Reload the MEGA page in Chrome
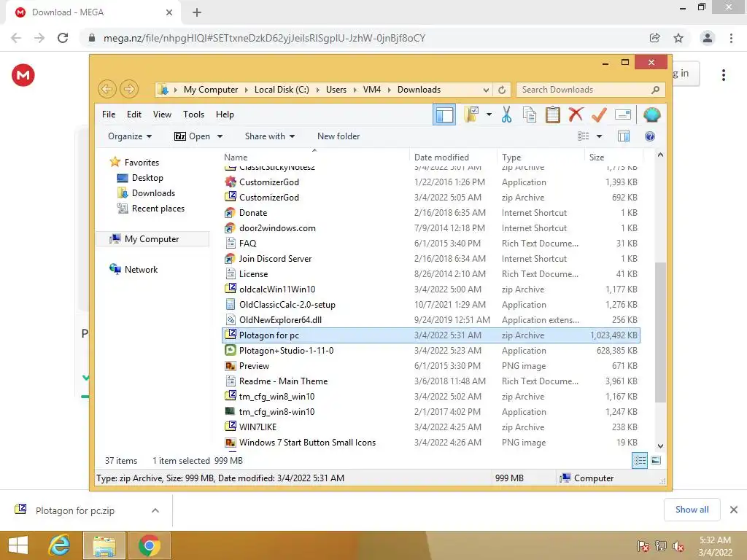Screen dimensions: 747x560 coord(63,38)
